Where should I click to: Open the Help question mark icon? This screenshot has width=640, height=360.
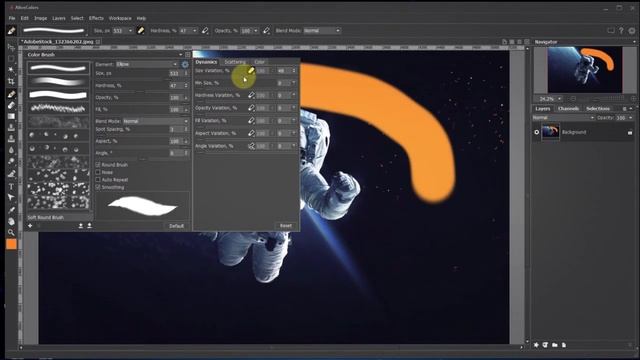621,31
